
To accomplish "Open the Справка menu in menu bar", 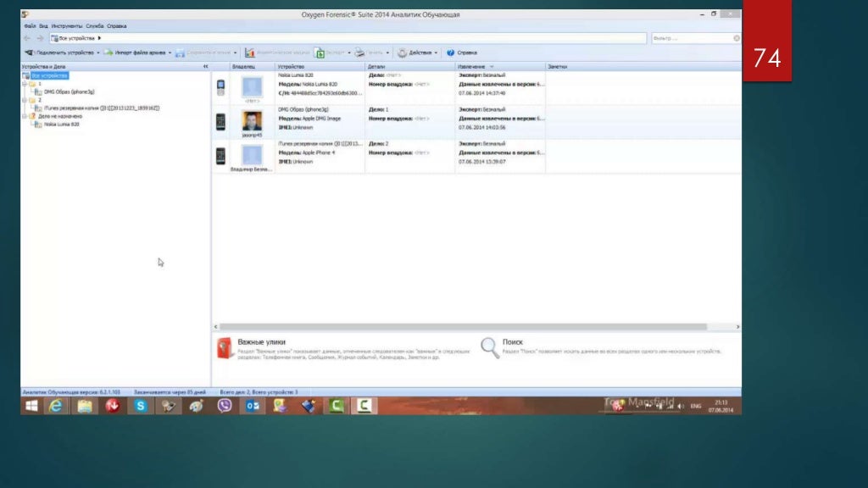I will [117, 26].
